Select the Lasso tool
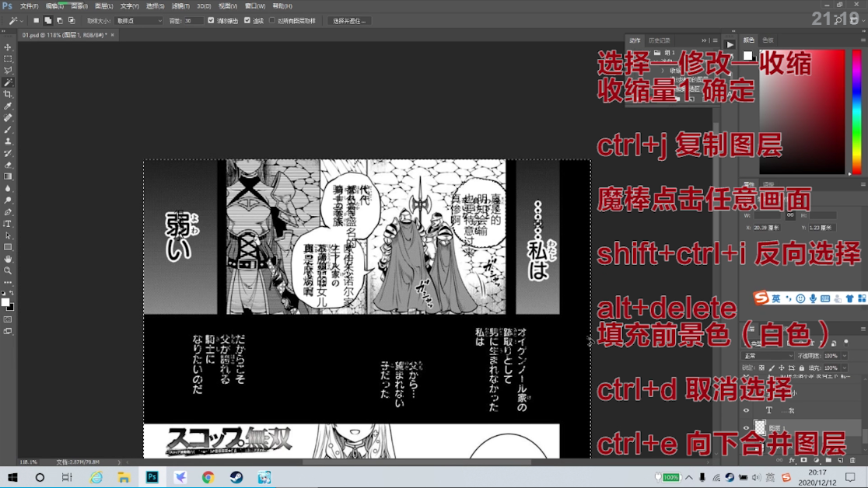This screenshot has height=488, width=868. coord(8,71)
